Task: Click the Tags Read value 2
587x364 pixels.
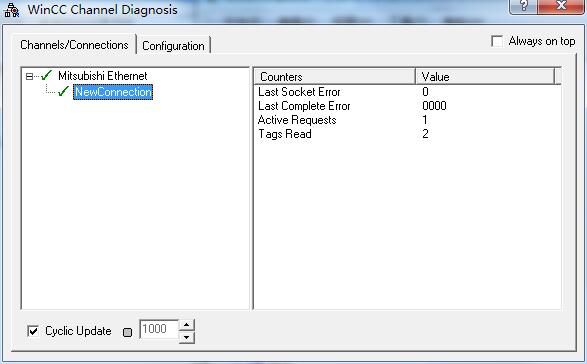Action: [425, 134]
